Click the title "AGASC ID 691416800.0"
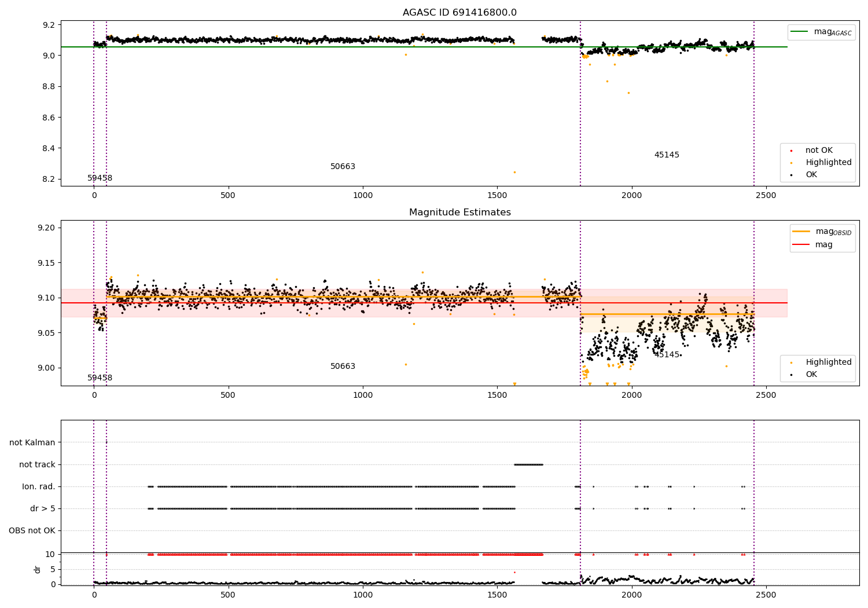The image size is (868, 608). coord(459,13)
